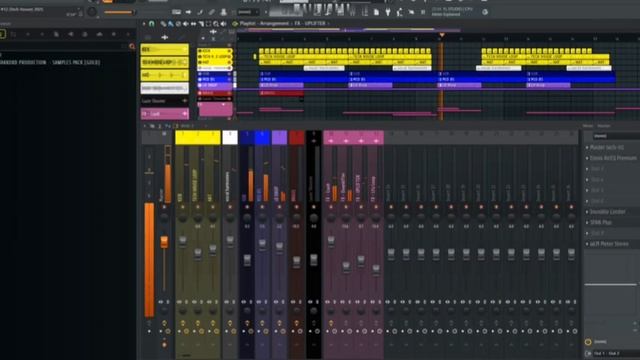Select the Select tool in playlist toolbar
640x360 pixels.
pos(209,24)
